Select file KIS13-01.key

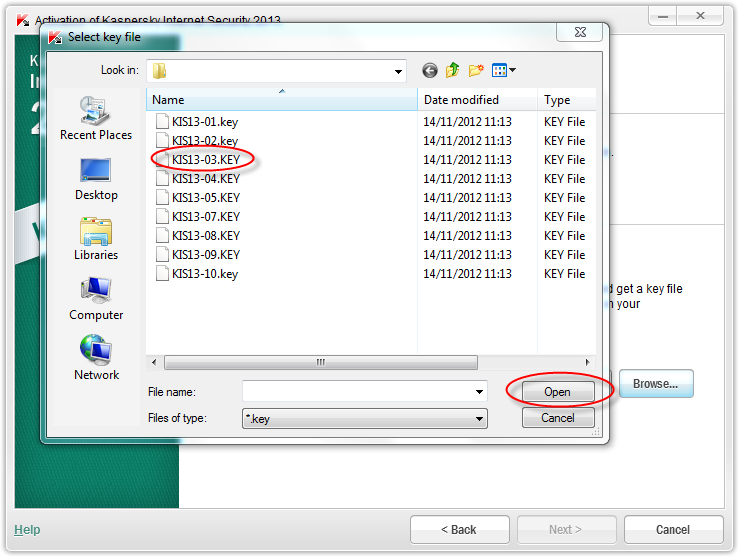click(205, 122)
